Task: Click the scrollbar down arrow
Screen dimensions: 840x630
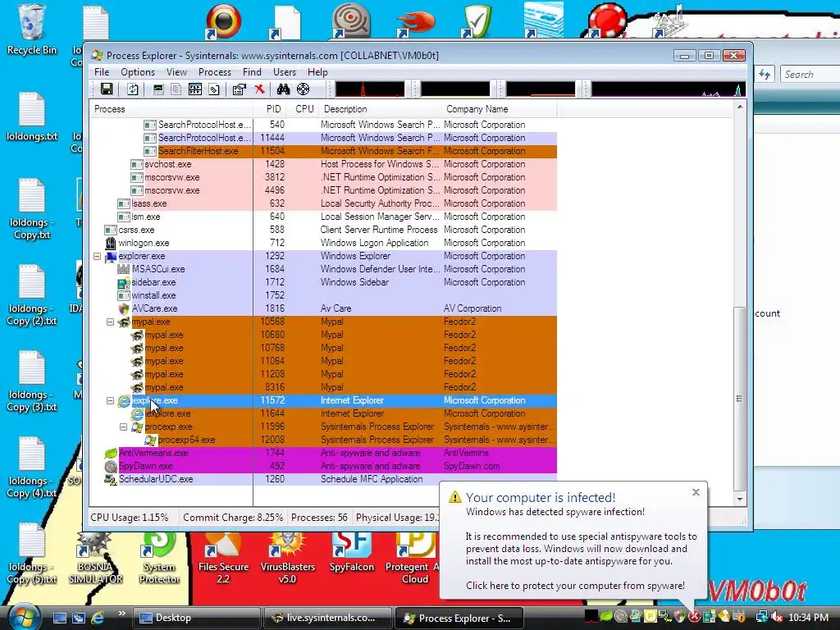Action: pos(739,500)
